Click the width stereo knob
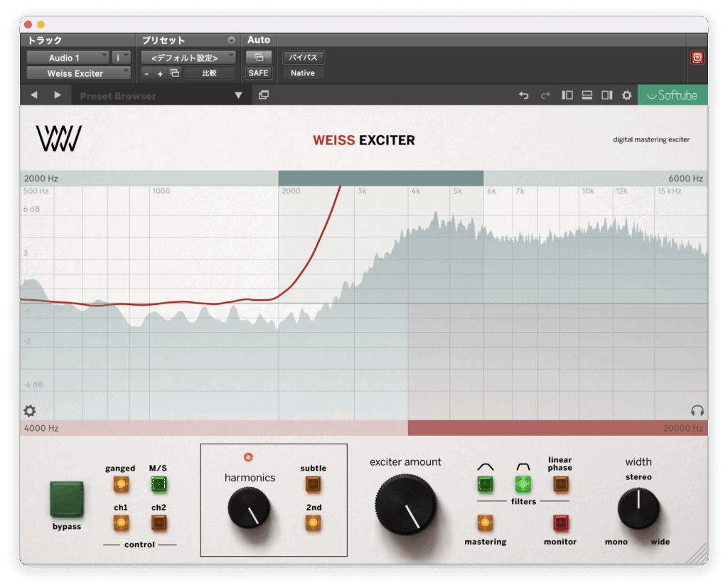Viewport: 728px width, 588px height. click(x=638, y=508)
